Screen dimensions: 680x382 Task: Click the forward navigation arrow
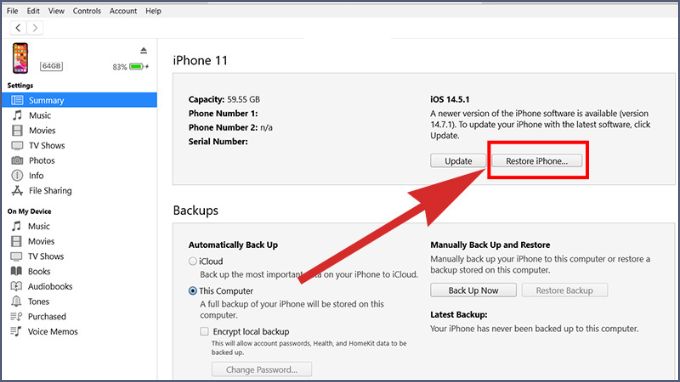35,28
